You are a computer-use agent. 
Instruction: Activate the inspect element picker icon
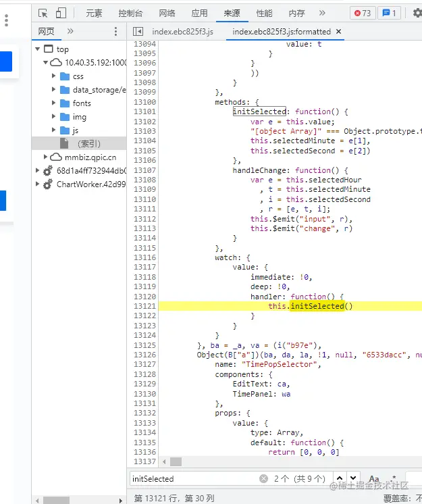click(x=43, y=14)
